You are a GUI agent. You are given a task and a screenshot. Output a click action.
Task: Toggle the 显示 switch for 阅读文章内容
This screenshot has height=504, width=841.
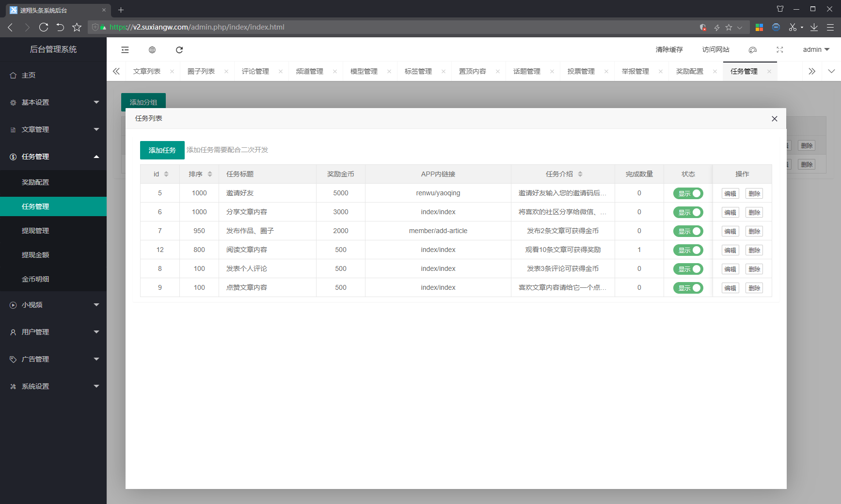coord(688,250)
